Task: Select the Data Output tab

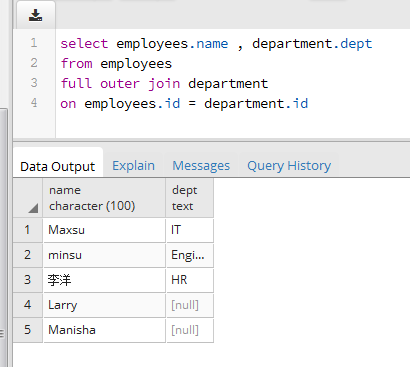Action: click(58, 166)
